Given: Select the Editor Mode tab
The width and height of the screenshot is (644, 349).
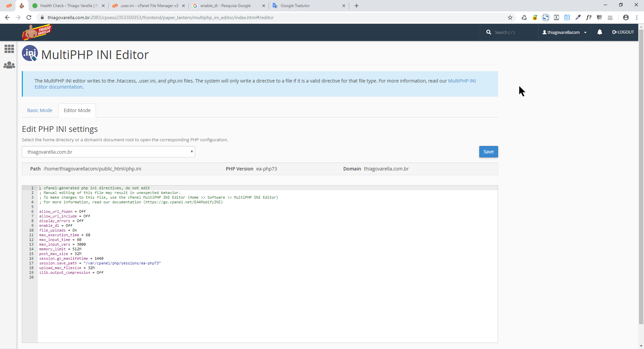Looking at the screenshot, I should click(77, 110).
